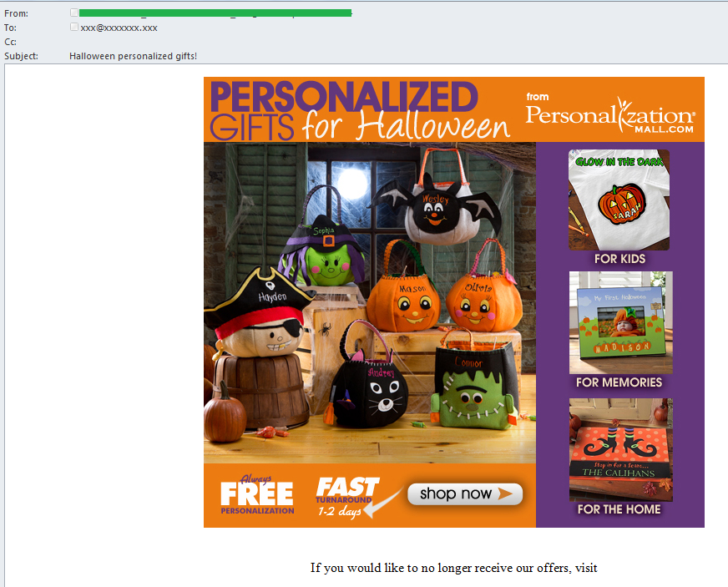Toggle the checkbox beside the To recipient
The height and width of the screenshot is (587, 728).
click(x=74, y=27)
